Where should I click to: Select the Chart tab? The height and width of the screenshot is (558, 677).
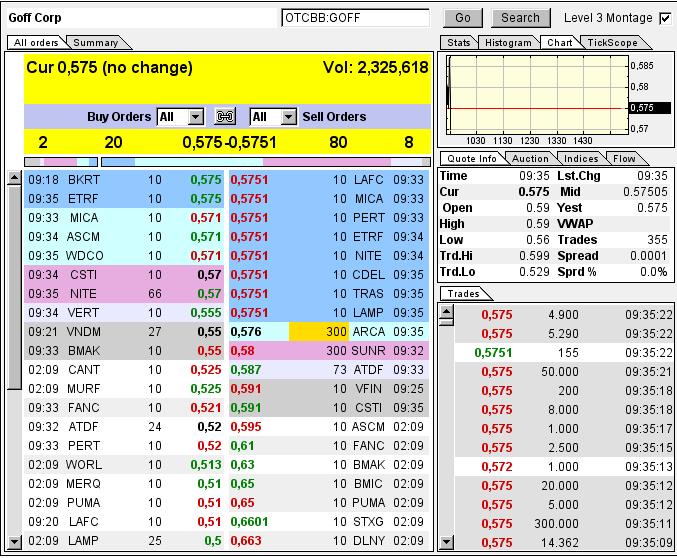point(559,42)
